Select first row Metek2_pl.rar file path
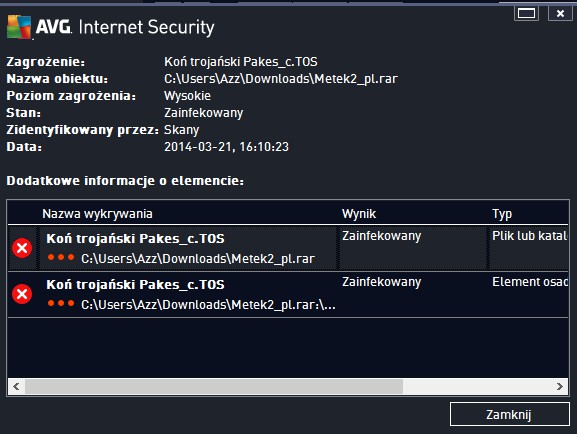Screen dimensions: 577x434 pos(198,259)
